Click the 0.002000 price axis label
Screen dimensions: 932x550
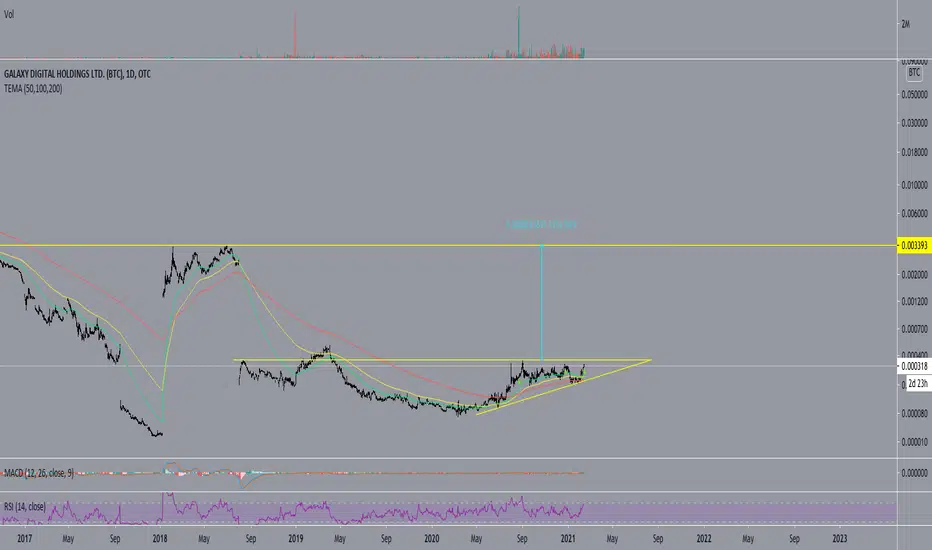(x=914, y=275)
